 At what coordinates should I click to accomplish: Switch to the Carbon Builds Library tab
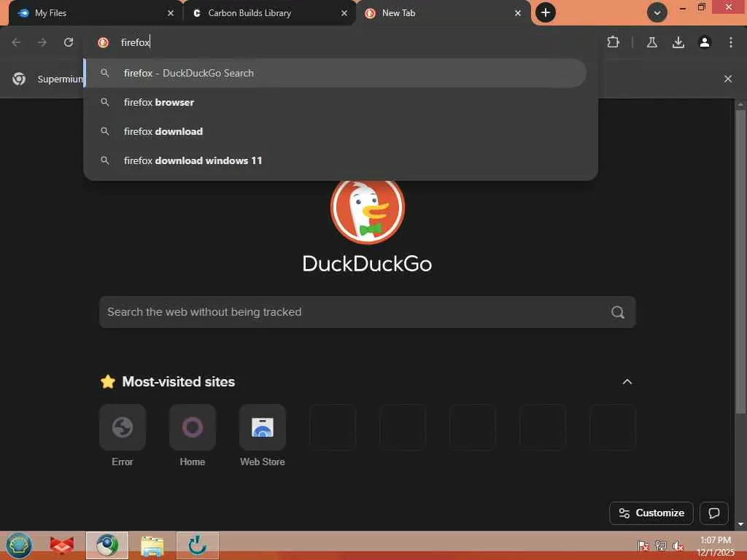tap(268, 13)
